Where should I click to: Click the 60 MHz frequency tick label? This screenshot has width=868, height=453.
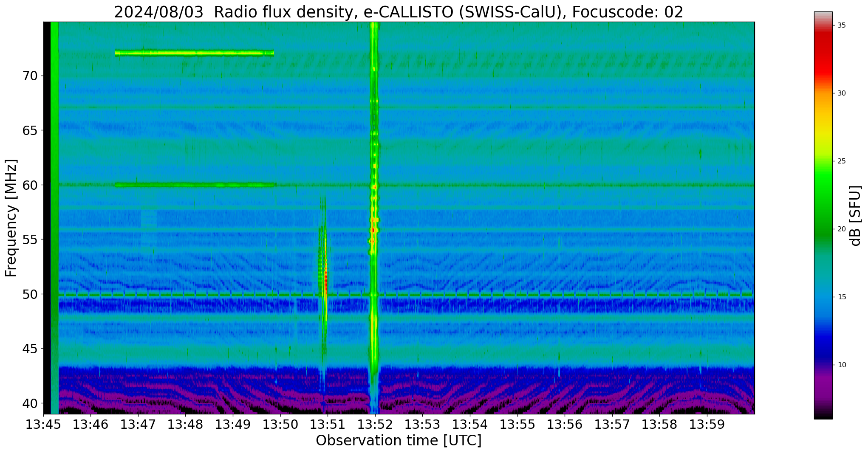pos(30,185)
